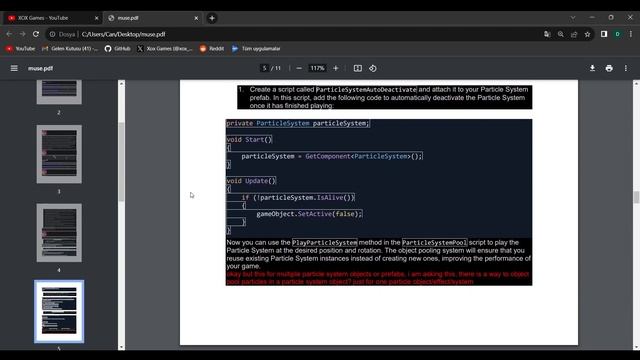640x360 pixels.
Task: Click the 'void Start()' code line
Action: (x=249, y=140)
